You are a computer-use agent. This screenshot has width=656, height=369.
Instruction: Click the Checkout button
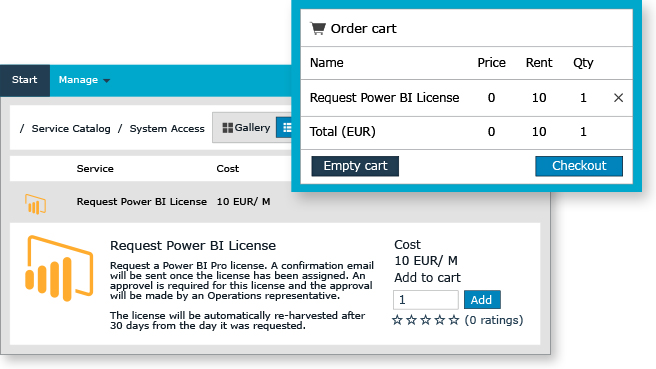[x=579, y=166]
